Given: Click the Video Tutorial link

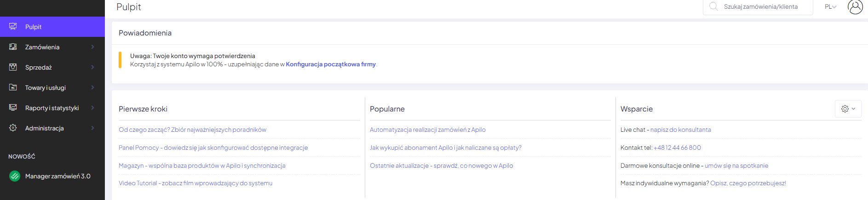Looking at the screenshot, I should 195,183.
